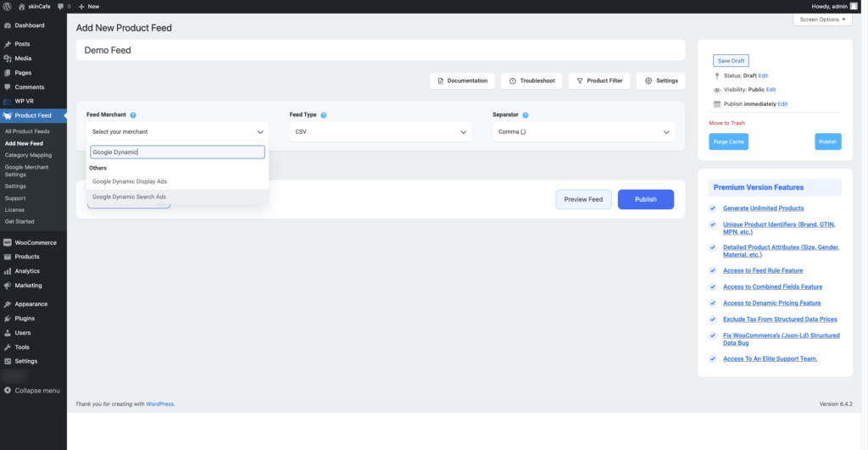Click the admin avatar in the top bar
The width and height of the screenshot is (868, 450).
(x=854, y=7)
